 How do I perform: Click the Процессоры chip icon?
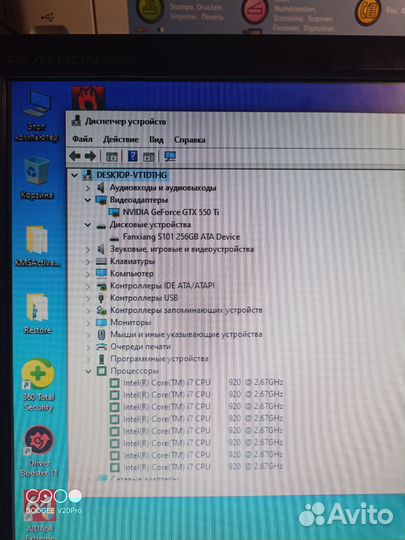point(101,371)
